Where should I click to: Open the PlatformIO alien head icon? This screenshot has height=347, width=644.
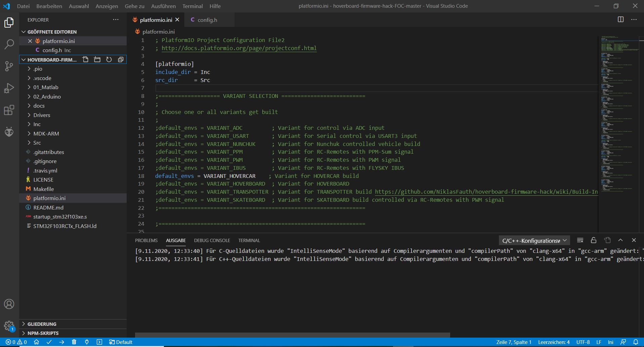tap(9, 132)
